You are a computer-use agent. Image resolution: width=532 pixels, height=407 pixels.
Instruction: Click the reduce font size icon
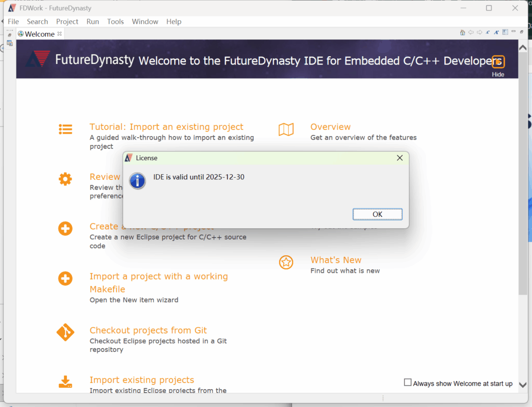point(488,32)
